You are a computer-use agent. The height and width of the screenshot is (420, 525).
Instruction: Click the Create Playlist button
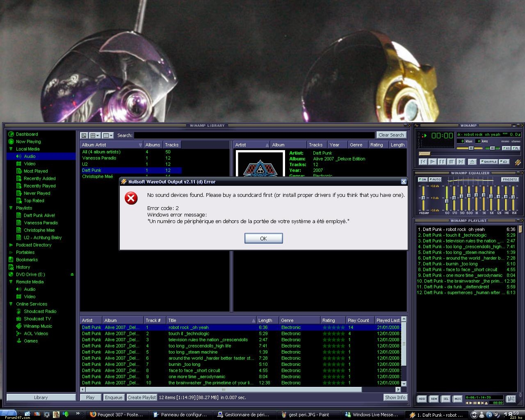coord(142,397)
